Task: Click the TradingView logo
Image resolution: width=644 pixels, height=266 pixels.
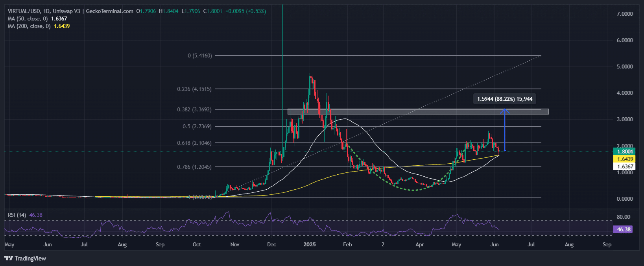Action: pos(25,259)
